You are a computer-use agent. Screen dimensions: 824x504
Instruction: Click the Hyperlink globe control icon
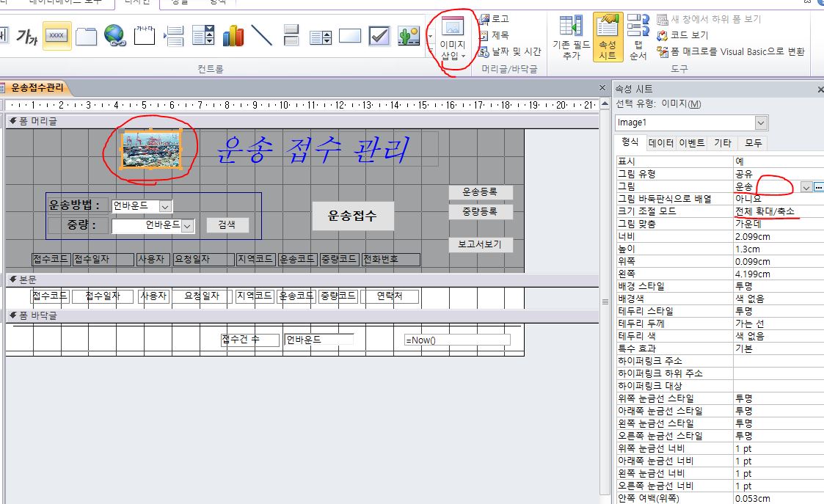click(x=114, y=35)
